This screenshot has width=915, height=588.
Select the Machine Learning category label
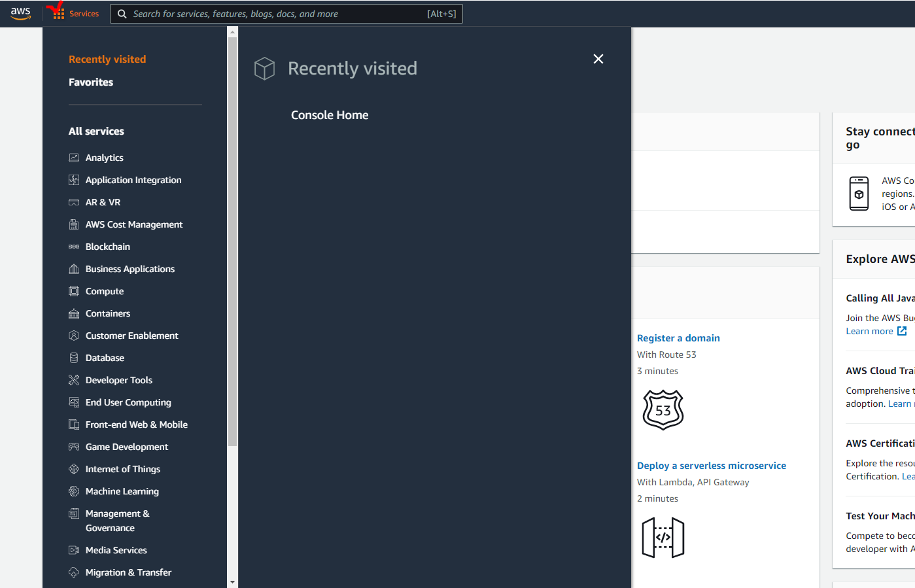tap(122, 491)
